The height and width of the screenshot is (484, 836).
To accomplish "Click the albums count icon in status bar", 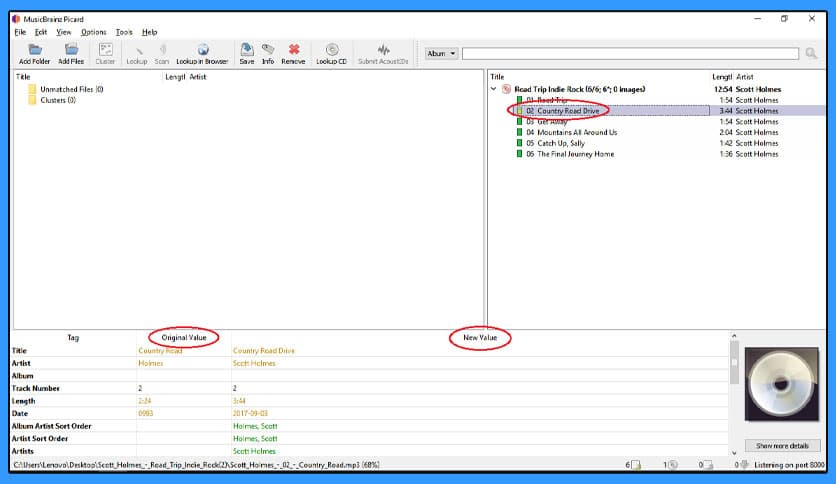I will click(x=673, y=465).
